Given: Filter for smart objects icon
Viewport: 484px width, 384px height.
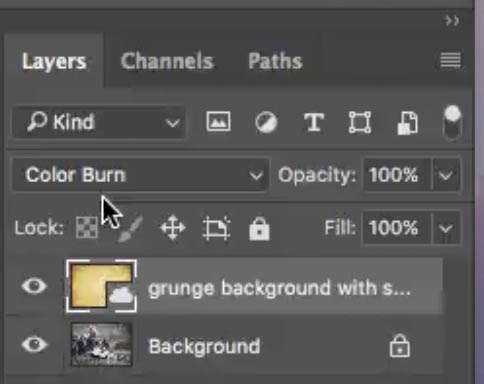Looking at the screenshot, I should coord(408,123).
